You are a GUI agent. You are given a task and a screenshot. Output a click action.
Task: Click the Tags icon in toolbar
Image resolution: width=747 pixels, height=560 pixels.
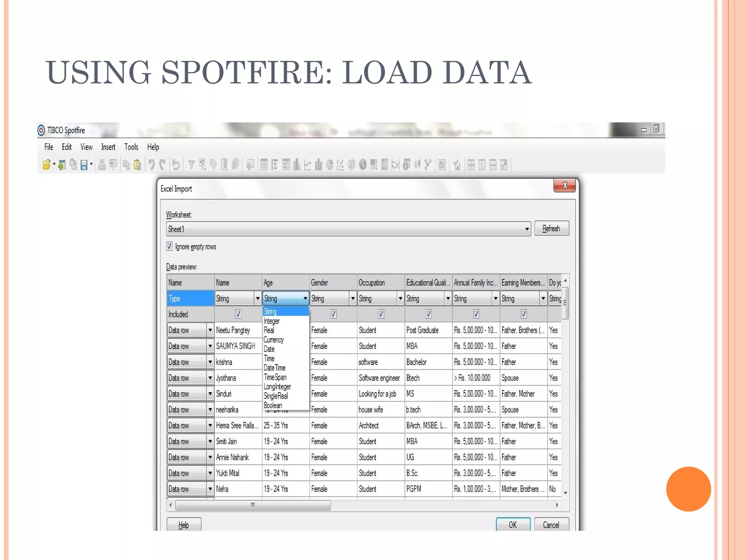213,165
